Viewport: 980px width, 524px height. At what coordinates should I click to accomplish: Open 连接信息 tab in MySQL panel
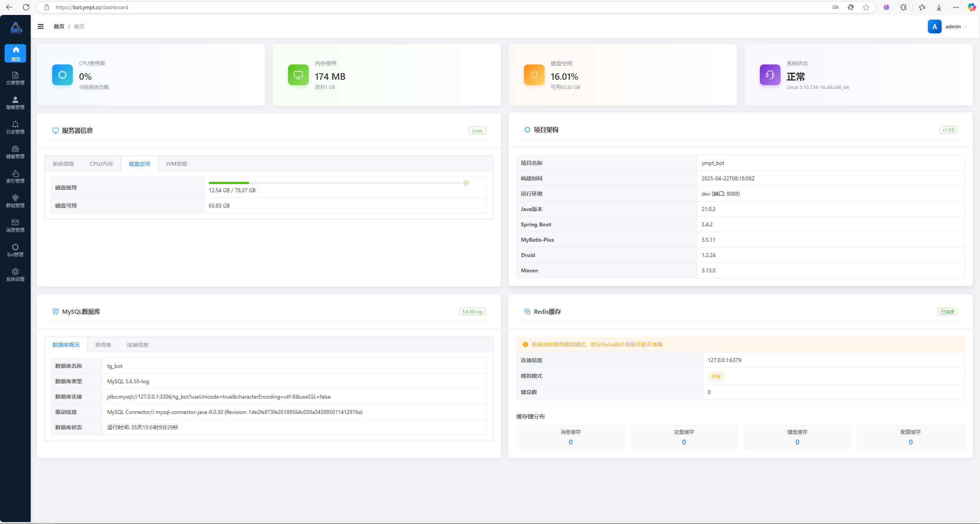(x=137, y=345)
